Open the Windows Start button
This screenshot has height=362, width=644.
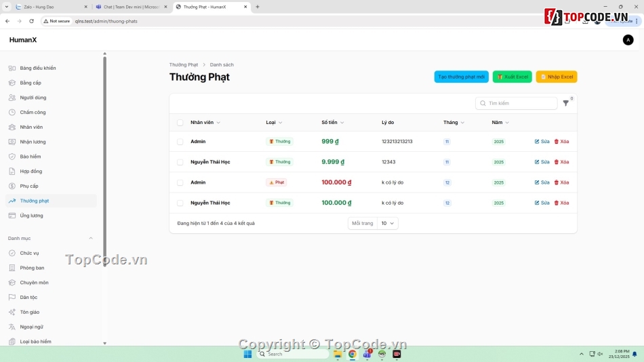247,354
